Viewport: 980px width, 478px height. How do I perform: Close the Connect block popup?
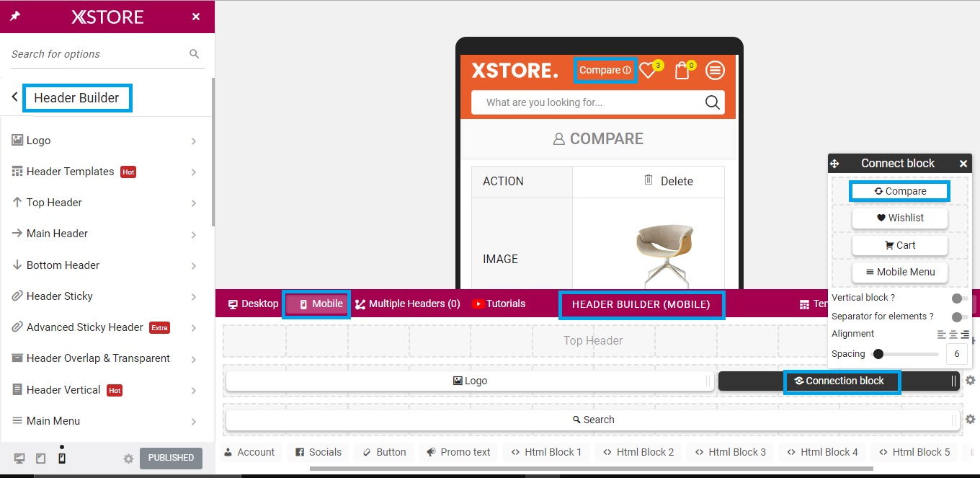pos(963,164)
